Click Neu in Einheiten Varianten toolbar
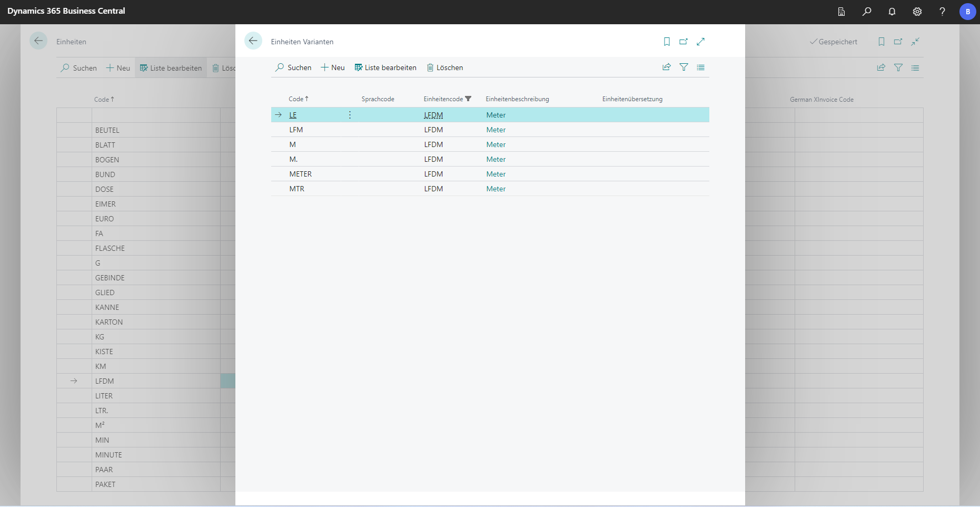Image resolution: width=980 pixels, height=507 pixels. point(333,67)
